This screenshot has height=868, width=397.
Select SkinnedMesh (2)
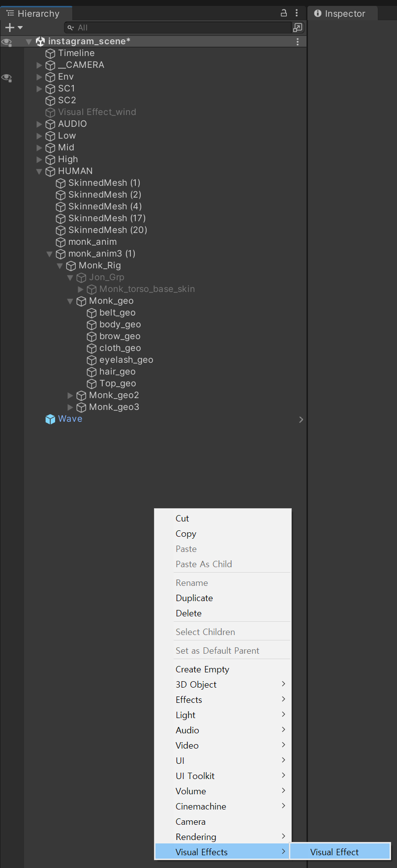tap(105, 195)
